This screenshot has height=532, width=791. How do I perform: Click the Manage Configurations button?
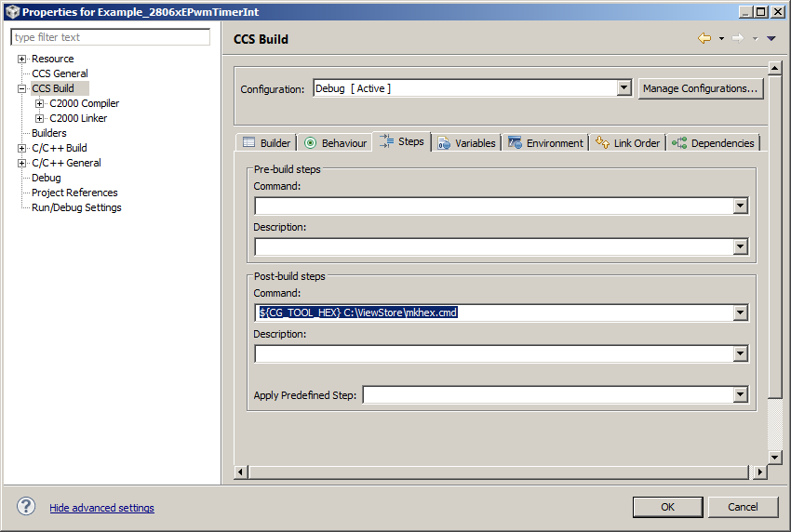click(x=701, y=88)
